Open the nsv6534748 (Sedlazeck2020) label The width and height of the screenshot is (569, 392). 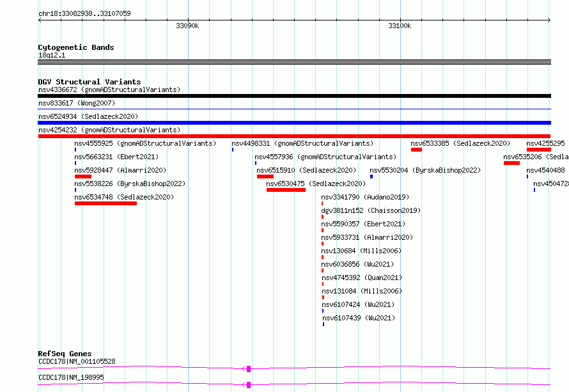click(124, 197)
